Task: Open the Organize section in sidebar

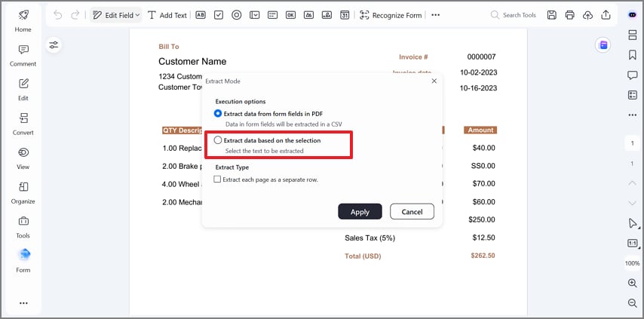Action: coord(23,192)
